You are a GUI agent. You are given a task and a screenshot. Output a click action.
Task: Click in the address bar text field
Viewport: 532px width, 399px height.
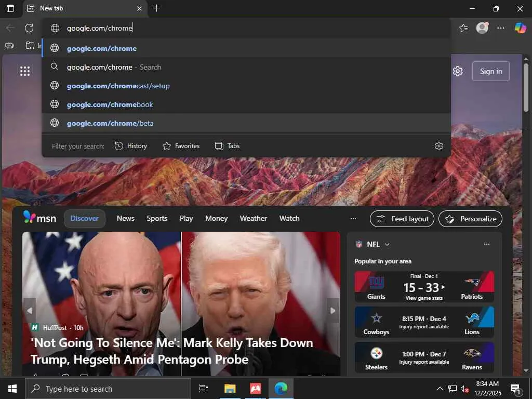tap(246, 28)
